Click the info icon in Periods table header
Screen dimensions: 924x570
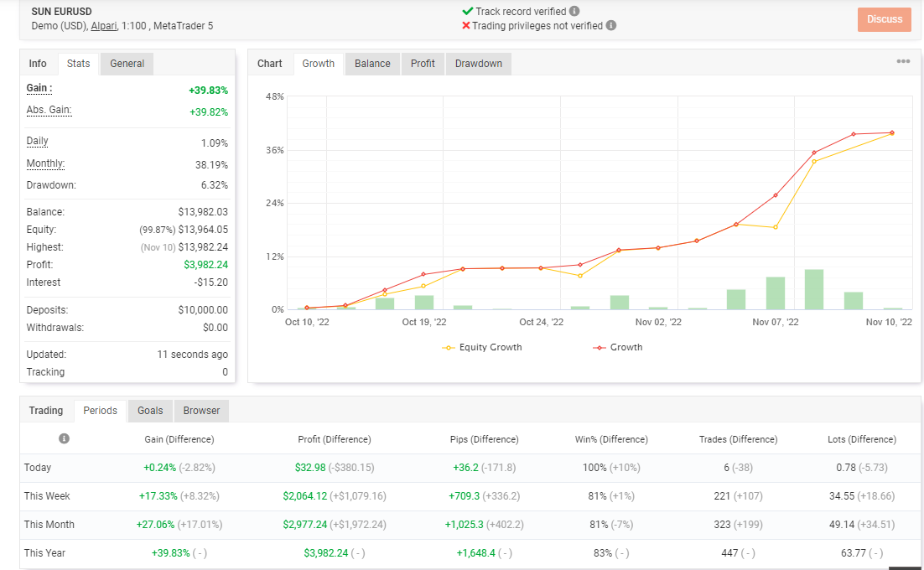pyautogui.click(x=64, y=438)
